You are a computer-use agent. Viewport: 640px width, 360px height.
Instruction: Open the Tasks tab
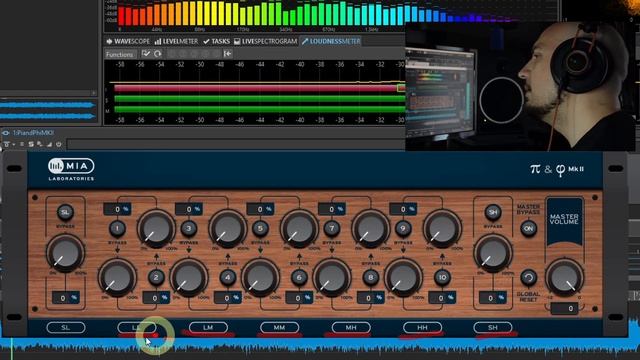(x=216, y=41)
